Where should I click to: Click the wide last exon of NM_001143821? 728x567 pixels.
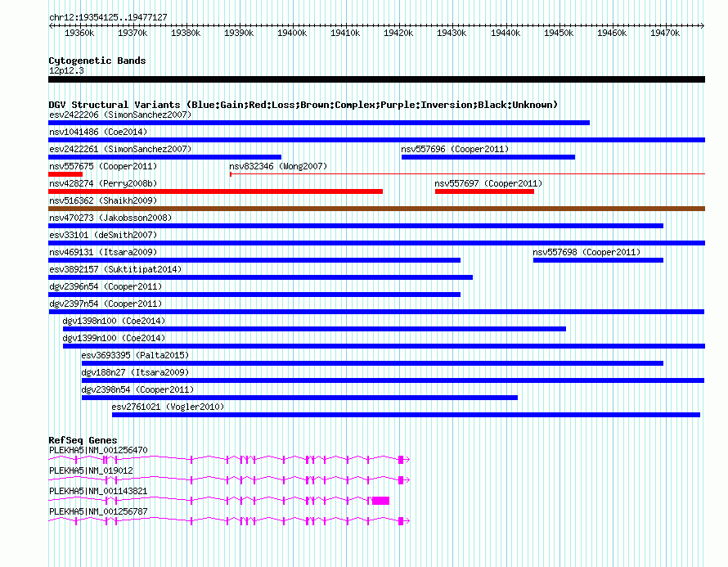(x=380, y=501)
